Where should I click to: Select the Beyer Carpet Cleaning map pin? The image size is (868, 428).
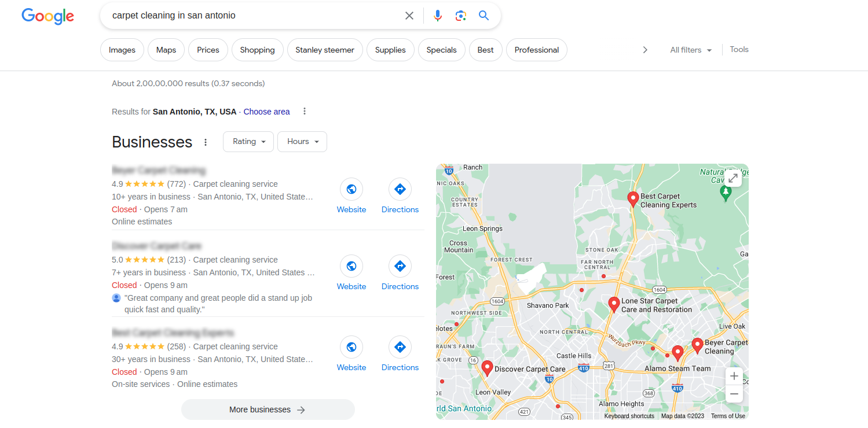(697, 346)
